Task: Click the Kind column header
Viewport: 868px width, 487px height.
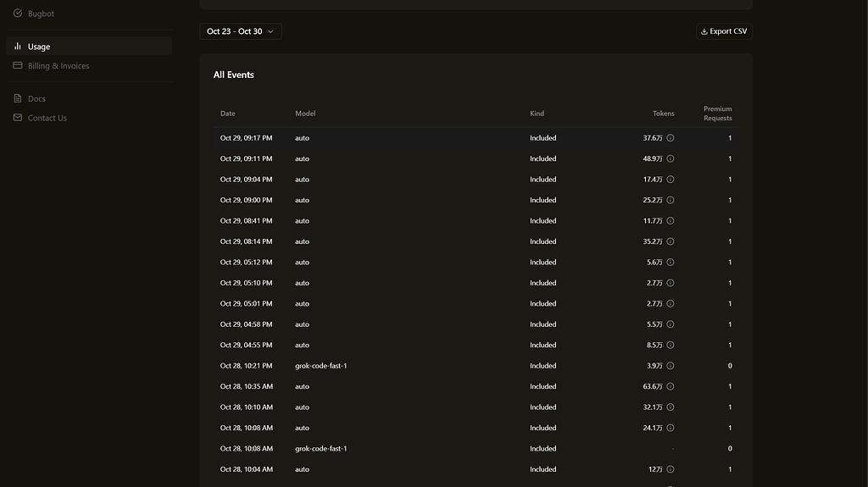Action: [537, 113]
